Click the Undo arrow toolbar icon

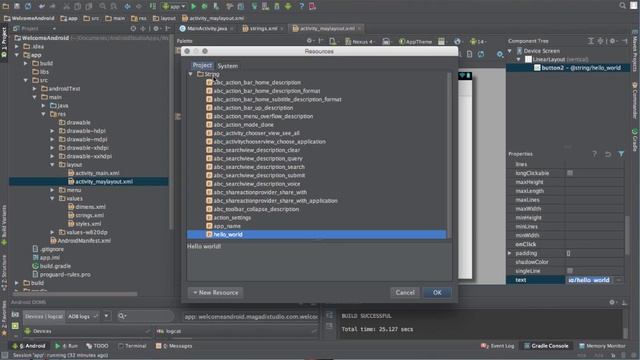click(x=42, y=6)
